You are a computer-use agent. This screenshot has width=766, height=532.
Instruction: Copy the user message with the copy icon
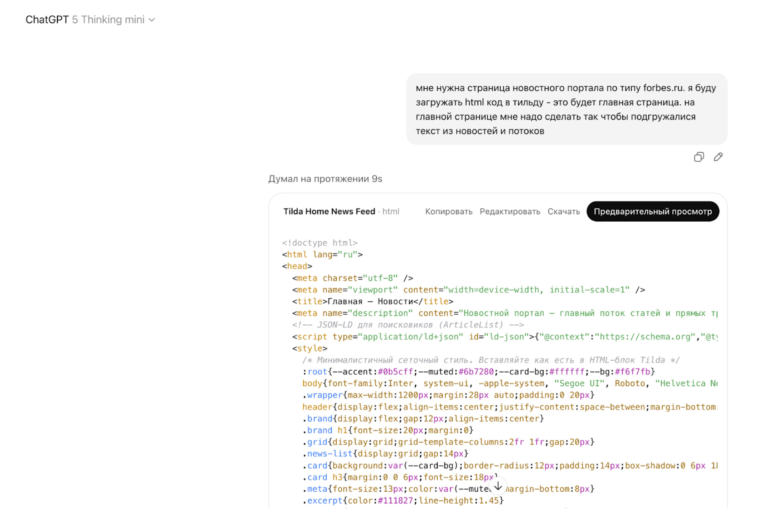pyautogui.click(x=699, y=157)
